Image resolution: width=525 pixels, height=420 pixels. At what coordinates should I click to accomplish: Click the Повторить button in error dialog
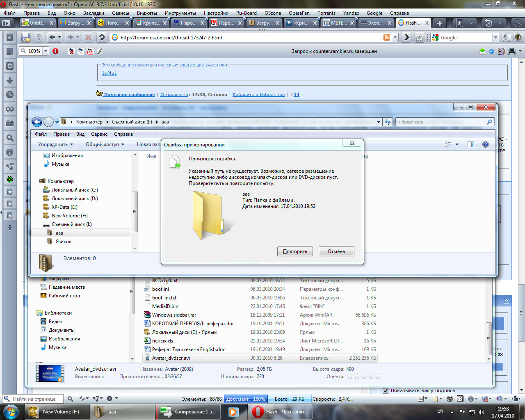click(295, 251)
